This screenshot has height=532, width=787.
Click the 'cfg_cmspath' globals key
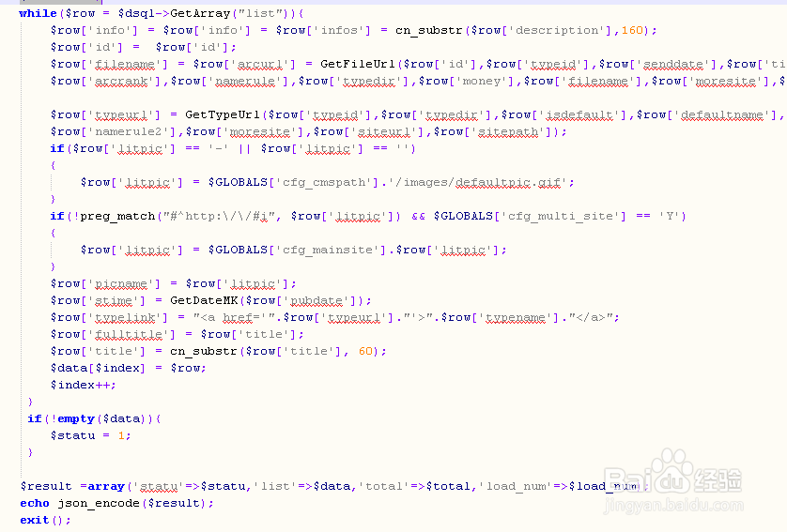pos(324,183)
